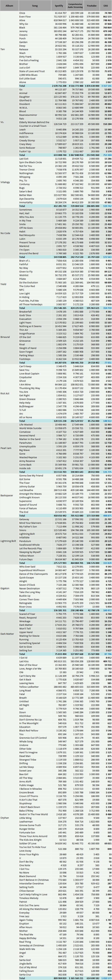The height and width of the screenshot is (980, 112).
Task: Click the song 'Given to Fly'
Action: point(26,272)
